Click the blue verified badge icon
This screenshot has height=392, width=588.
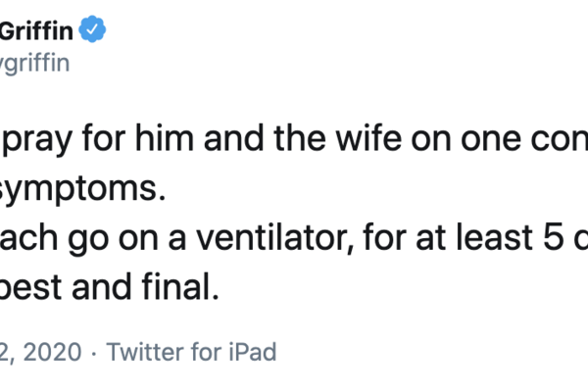pyautogui.click(x=93, y=30)
